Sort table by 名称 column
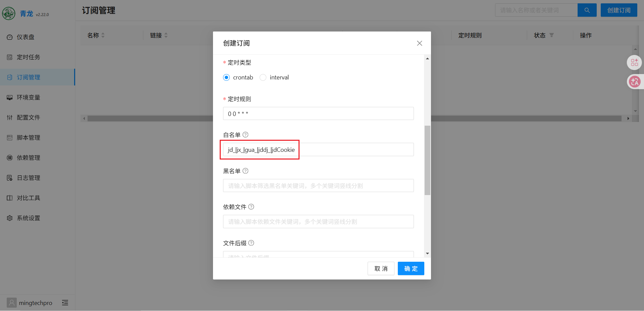This screenshot has width=644, height=311. [103, 35]
